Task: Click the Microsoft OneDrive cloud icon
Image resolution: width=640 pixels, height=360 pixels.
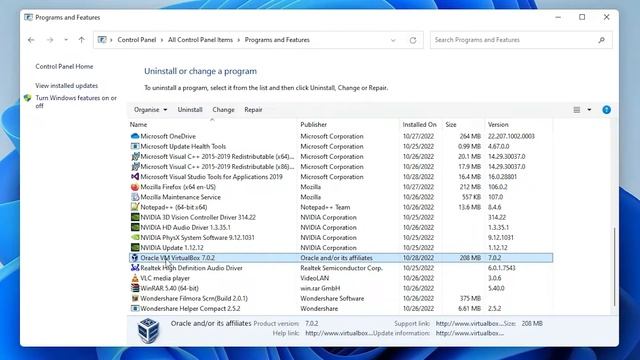Action: (x=135, y=136)
